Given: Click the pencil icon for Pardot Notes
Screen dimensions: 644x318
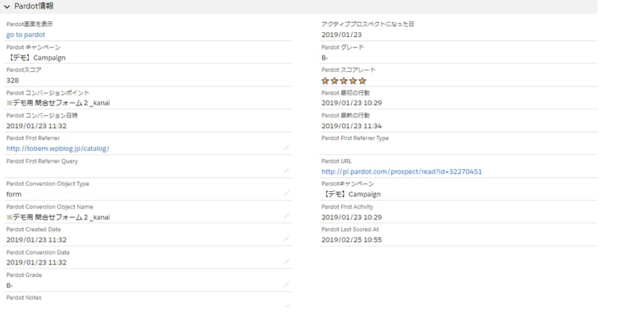Looking at the screenshot, I should [286, 306].
